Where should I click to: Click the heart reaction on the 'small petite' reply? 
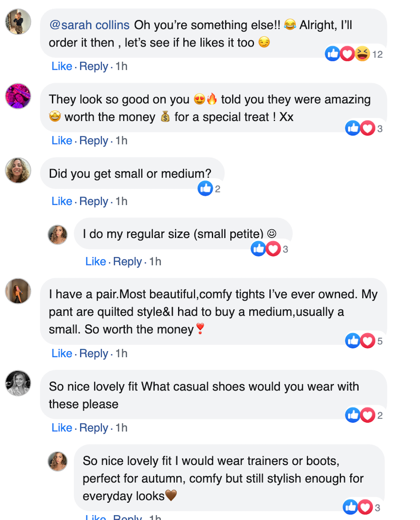[x=273, y=249]
